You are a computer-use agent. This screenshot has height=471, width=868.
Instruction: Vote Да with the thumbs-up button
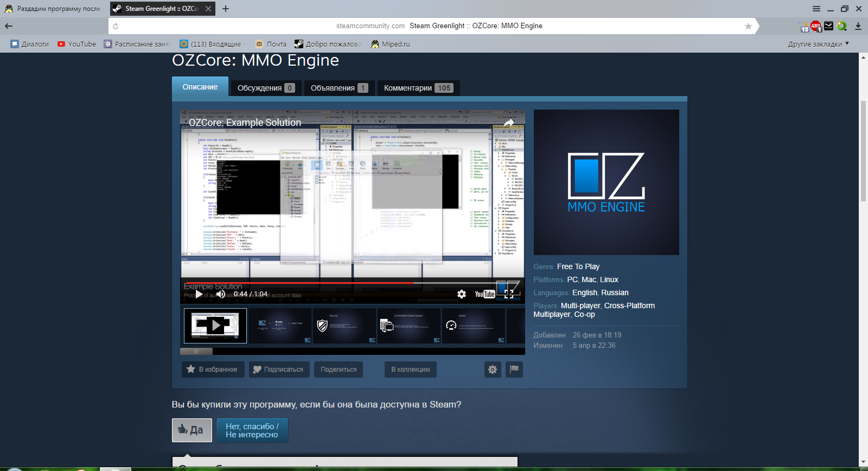[192, 430]
